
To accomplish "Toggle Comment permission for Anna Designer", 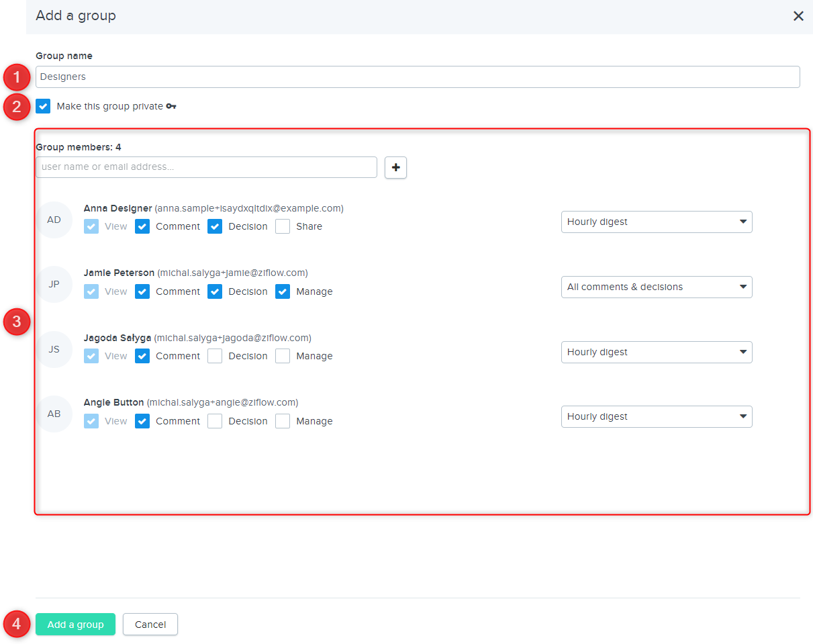I will coord(142,226).
